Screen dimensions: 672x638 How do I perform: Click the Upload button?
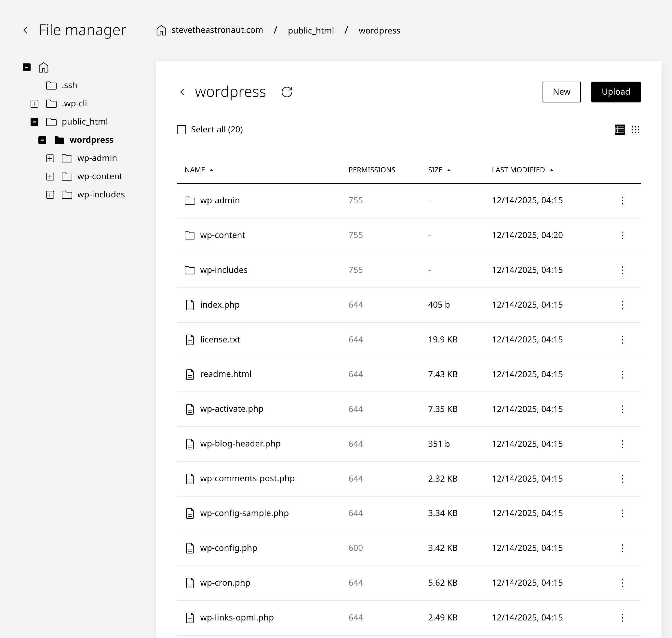tap(615, 92)
